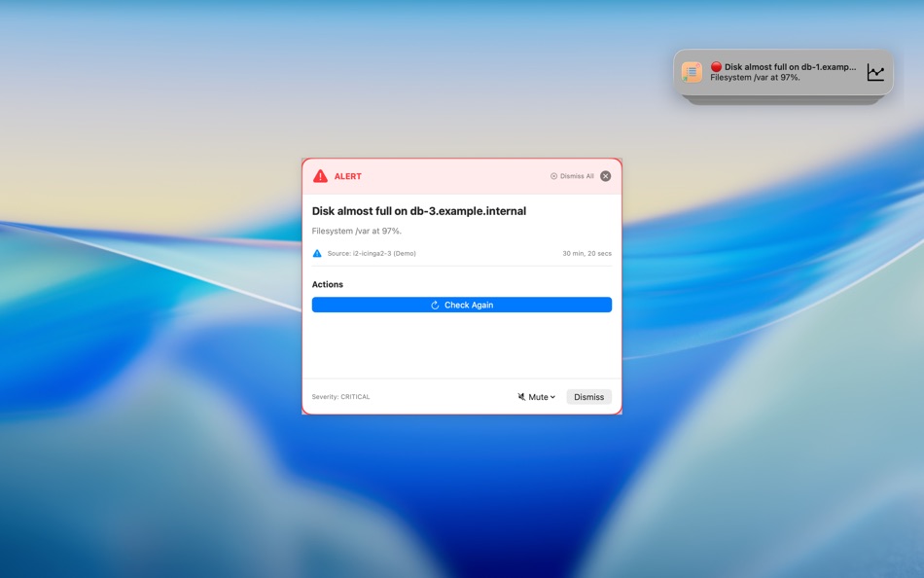The height and width of the screenshot is (578, 924).
Task: Select the source i2-icinga2-3 (Demo) text
Action: click(374, 253)
